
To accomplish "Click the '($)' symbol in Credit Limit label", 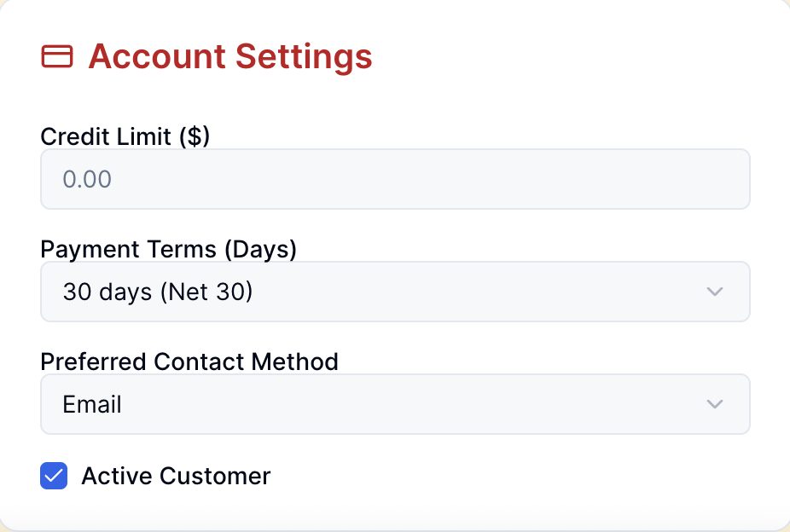I will pyautogui.click(x=194, y=136).
